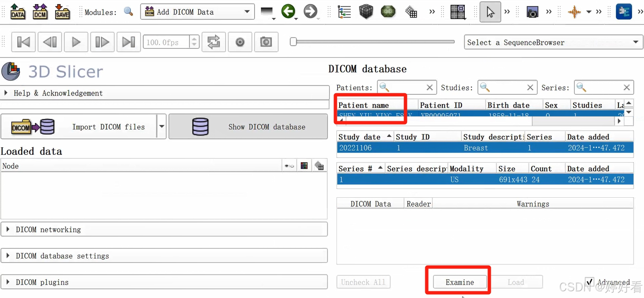Image resolution: width=644 pixels, height=298 pixels.
Task: Sort patients by Birth date column
Action: pos(514,105)
